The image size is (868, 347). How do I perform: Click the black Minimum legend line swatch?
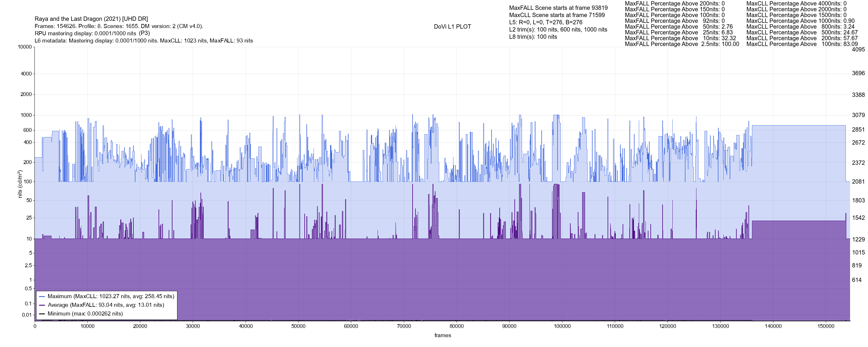[42, 314]
